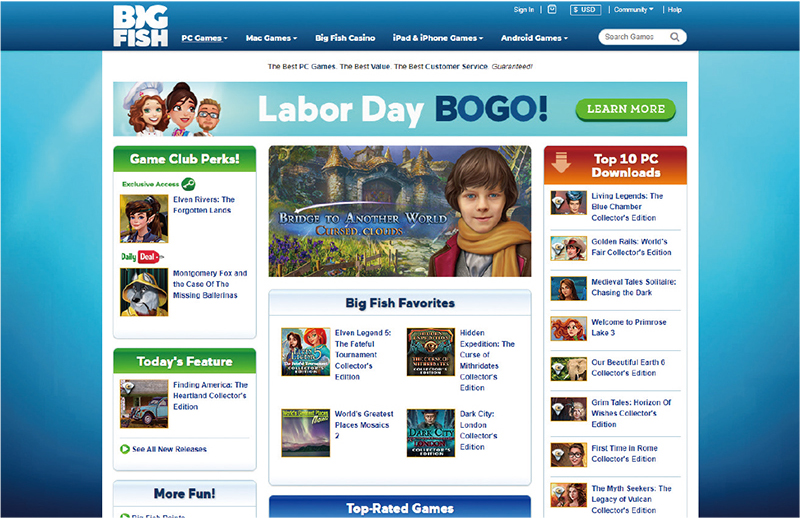Open the cart icon beside Sign In
The image size is (800, 518).
[x=552, y=9]
